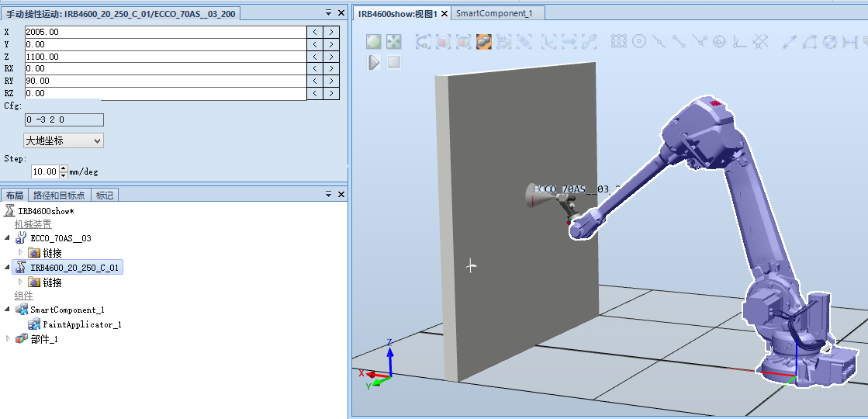Close the 手动线性运动 jog panel
The height and width of the screenshot is (419, 868).
[x=341, y=12]
